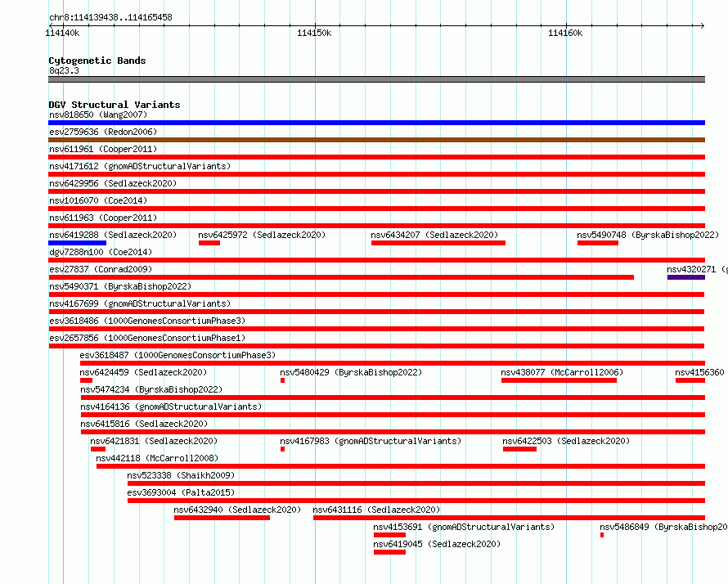This screenshot has width=728, height=584.
Task: Select the short blue nsv6419288 bar
Action: (77, 243)
